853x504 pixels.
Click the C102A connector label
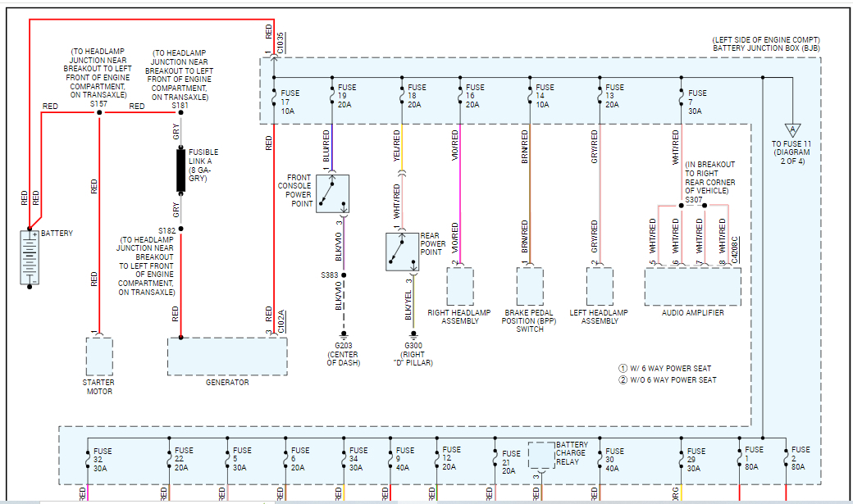point(281,321)
